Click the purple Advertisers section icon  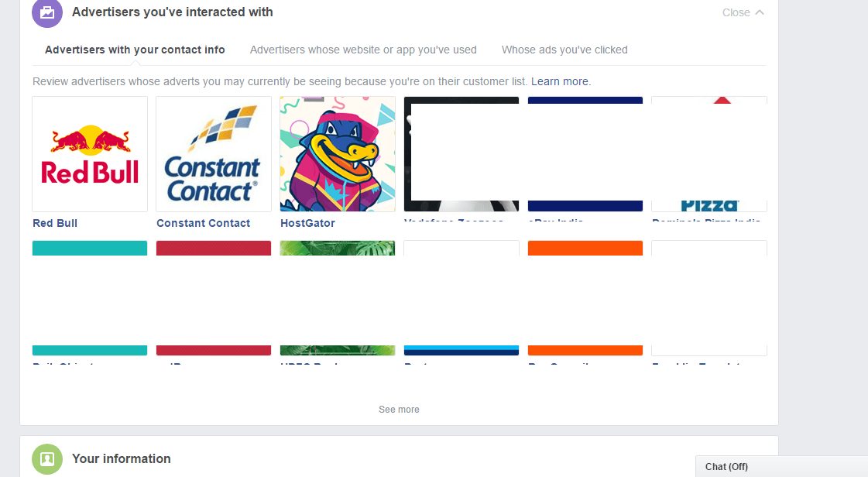pyautogui.click(x=47, y=12)
